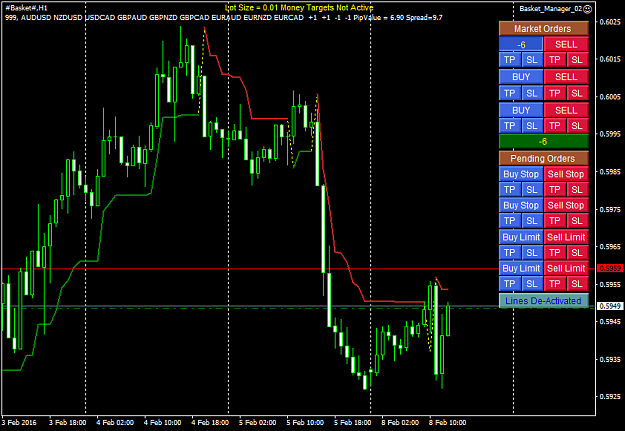Toggle the Lines De-Activated button
This screenshot has height=431, width=625.
(x=544, y=301)
